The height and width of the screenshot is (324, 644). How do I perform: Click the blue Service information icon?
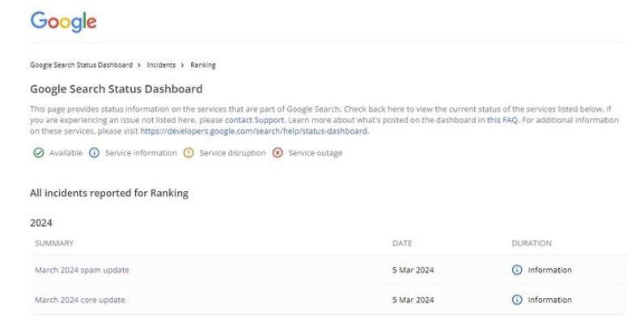tap(94, 153)
